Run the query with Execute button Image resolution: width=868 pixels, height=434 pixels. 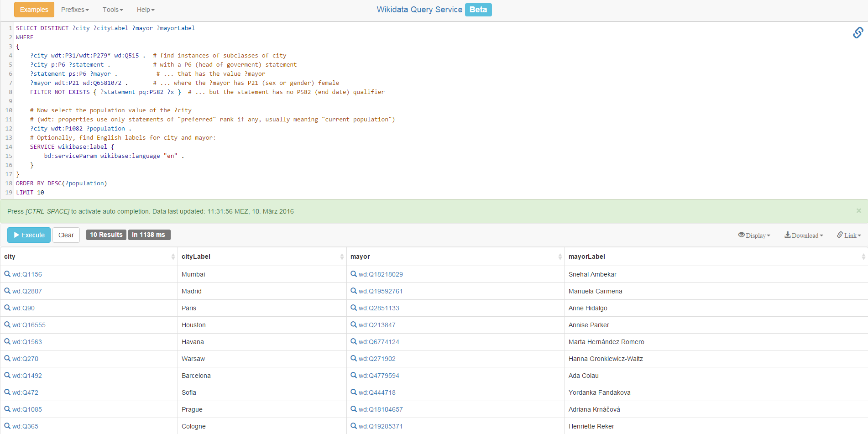[29, 235]
